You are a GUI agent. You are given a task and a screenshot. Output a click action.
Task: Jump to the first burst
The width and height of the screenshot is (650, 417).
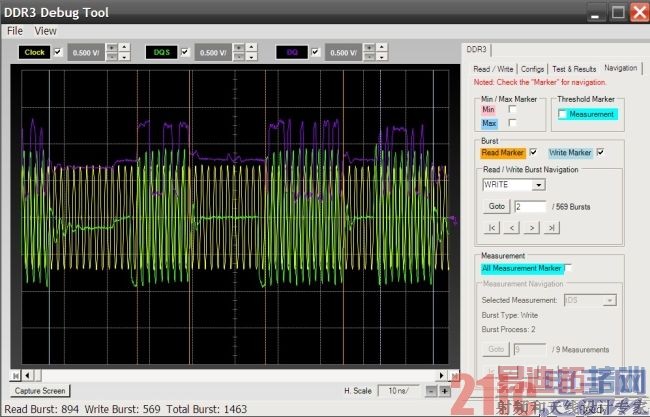492,228
